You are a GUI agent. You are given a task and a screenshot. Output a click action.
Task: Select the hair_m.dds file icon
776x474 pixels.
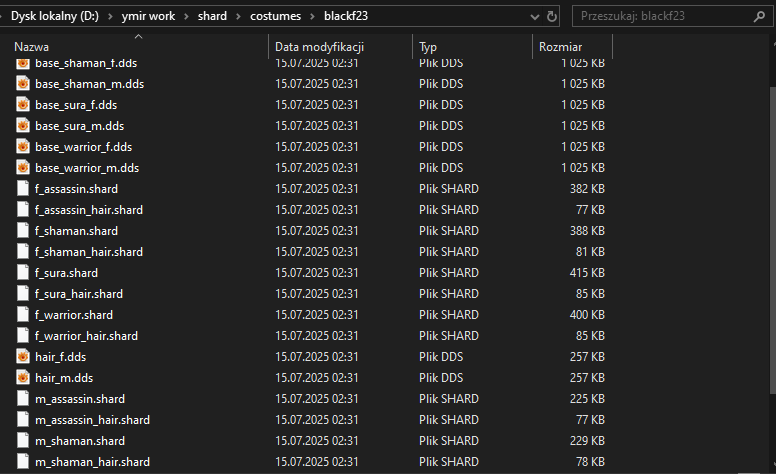click(x=24, y=378)
